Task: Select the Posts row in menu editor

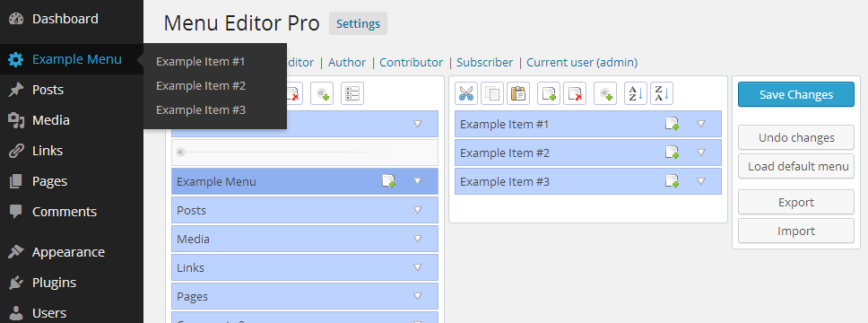Action: tap(305, 210)
